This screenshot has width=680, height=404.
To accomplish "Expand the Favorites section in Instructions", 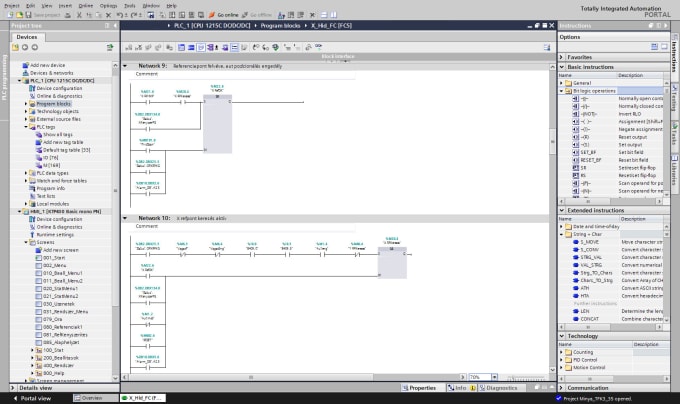I will pyautogui.click(x=561, y=57).
